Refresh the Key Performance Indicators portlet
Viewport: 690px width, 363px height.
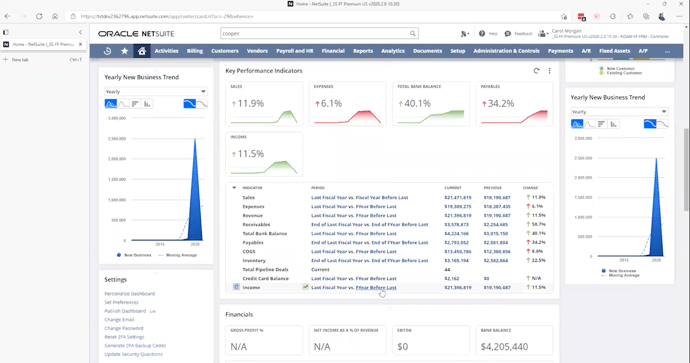[536, 70]
